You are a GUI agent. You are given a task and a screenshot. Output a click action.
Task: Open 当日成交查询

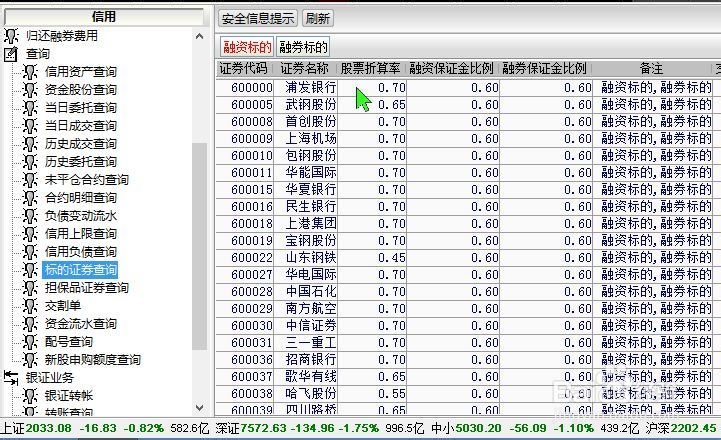coord(80,126)
